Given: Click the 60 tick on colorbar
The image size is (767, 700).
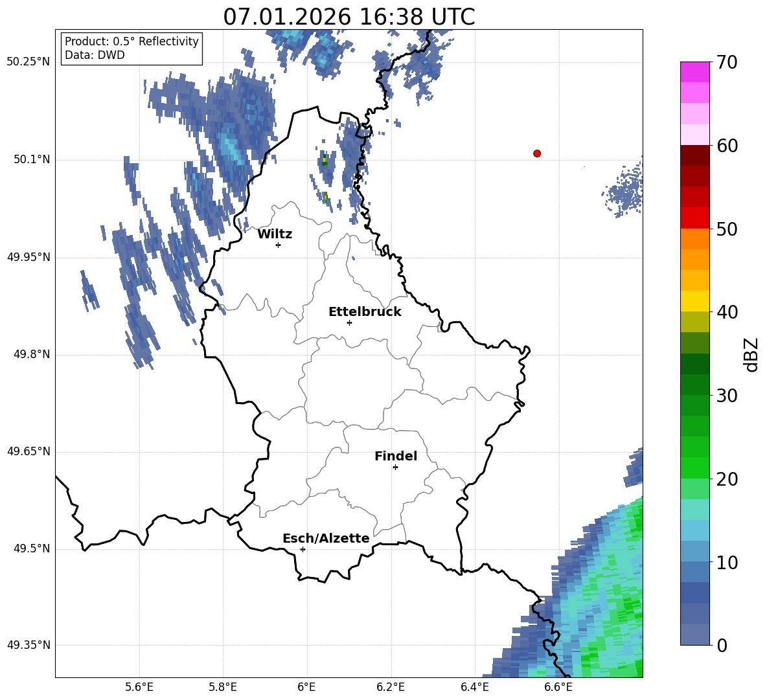Looking at the screenshot, I should pyautogui.click(x=726, y=146).
